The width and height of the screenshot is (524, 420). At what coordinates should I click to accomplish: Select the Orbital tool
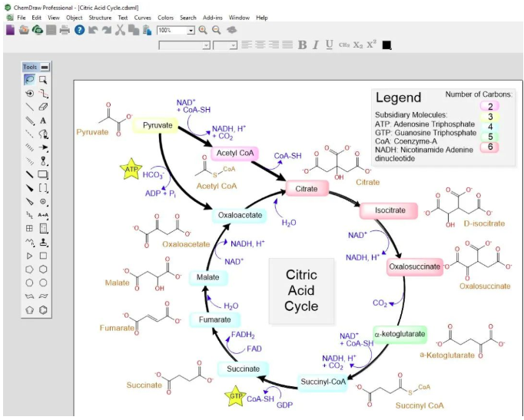pyautogui.click(x=43, y=161)
